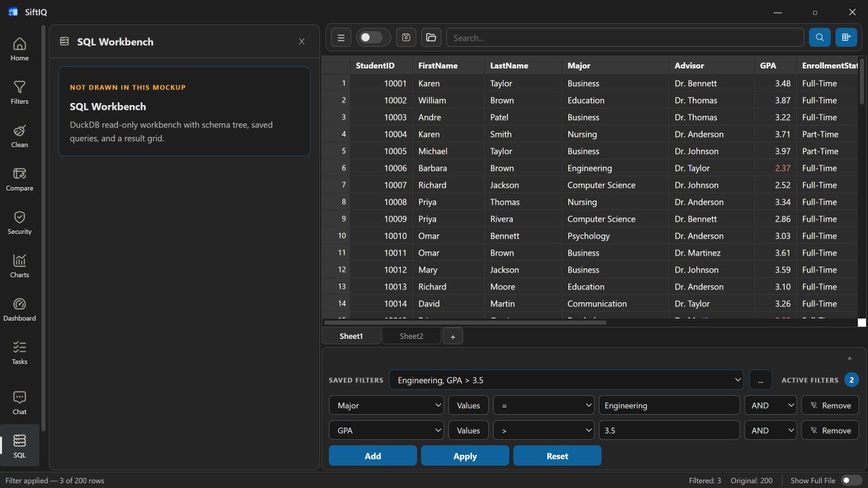This screenshot has width=868, height=488.
Task: Open the Security section
Action: (20, 223)
